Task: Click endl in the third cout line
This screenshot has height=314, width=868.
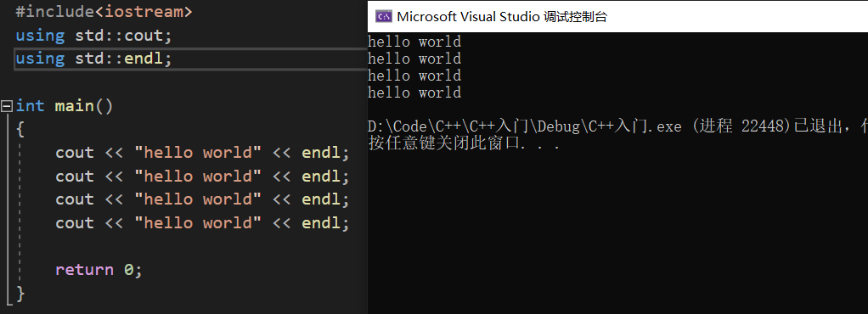Action: [x=321, y=199]
